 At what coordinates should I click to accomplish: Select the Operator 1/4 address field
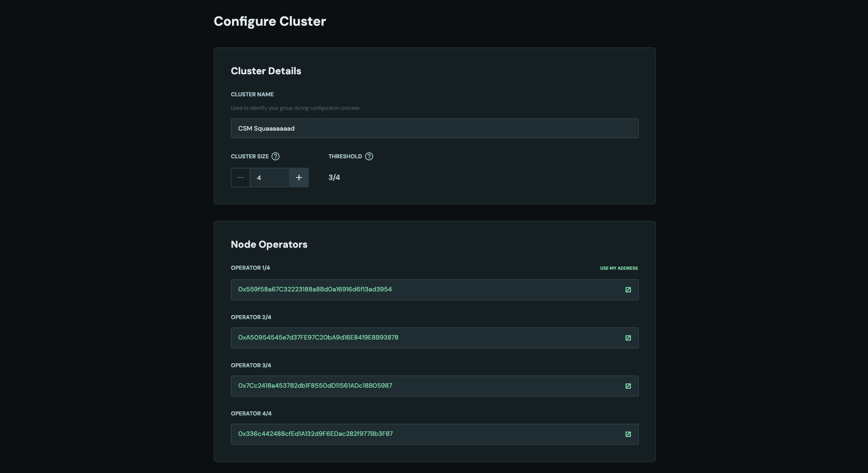tap(408, 289)
